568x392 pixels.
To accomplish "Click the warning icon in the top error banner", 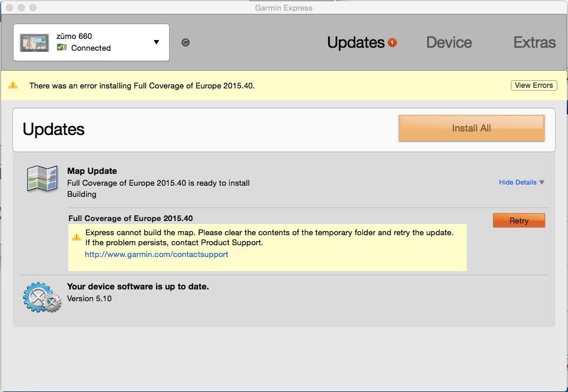I will click(13, 85).
